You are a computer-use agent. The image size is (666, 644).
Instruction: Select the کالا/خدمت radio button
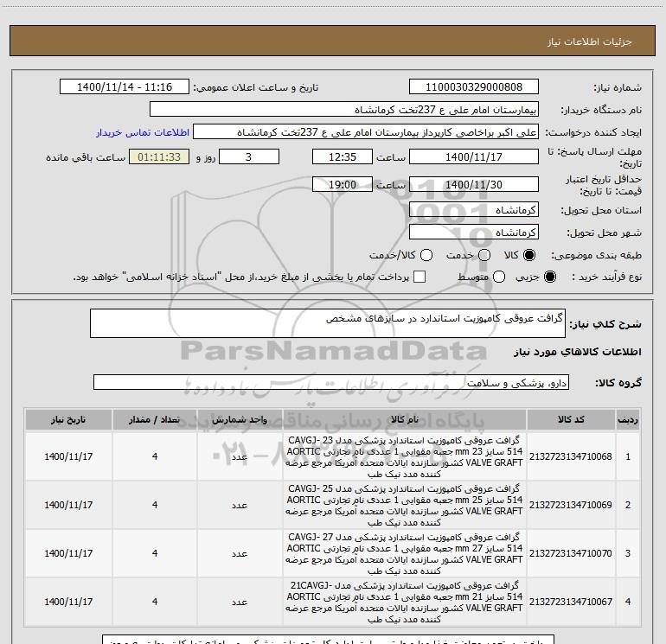pyautogui.click(x=426, y=255)
